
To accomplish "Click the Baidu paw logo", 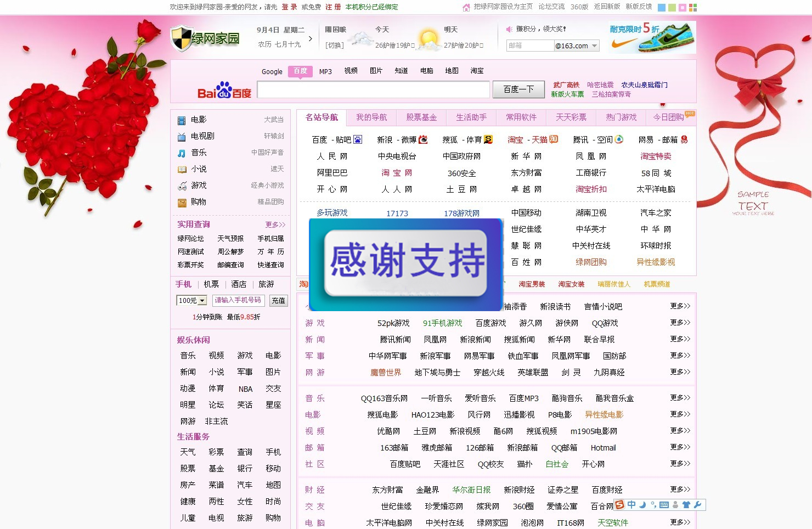I will click(x=224, y=90).
